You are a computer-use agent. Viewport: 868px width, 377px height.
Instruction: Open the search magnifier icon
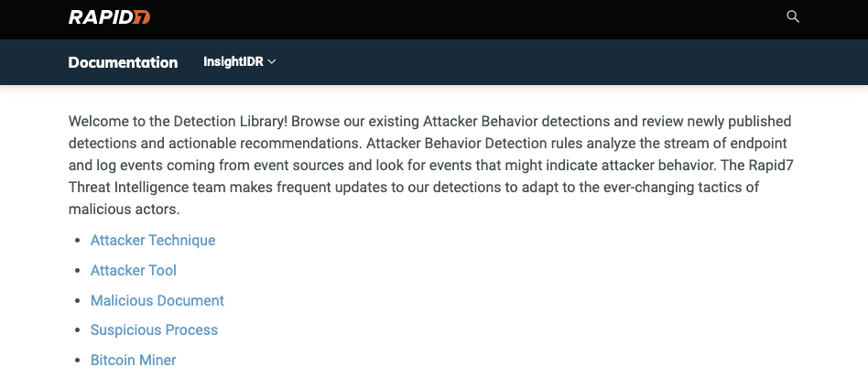coord(793,16)
